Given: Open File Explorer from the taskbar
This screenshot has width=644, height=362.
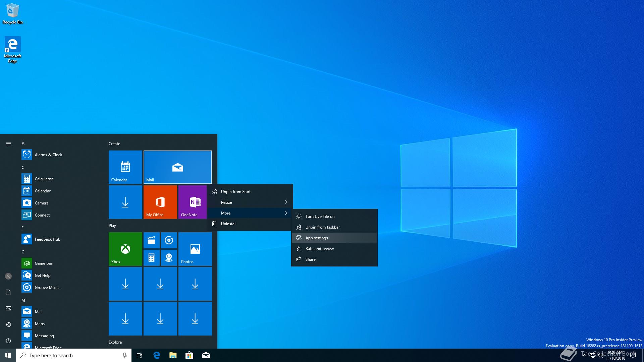Looking at the screenshot, I should point(173,355).
